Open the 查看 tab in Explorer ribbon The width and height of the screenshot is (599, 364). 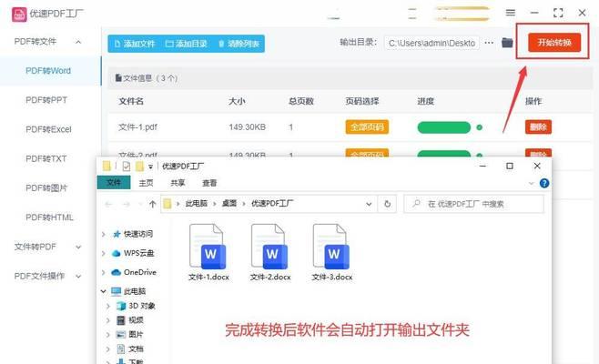(209, 183)
